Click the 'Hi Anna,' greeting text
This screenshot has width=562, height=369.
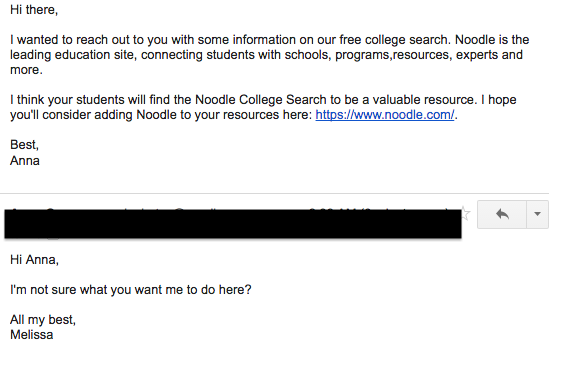click(x=34, y=259)
